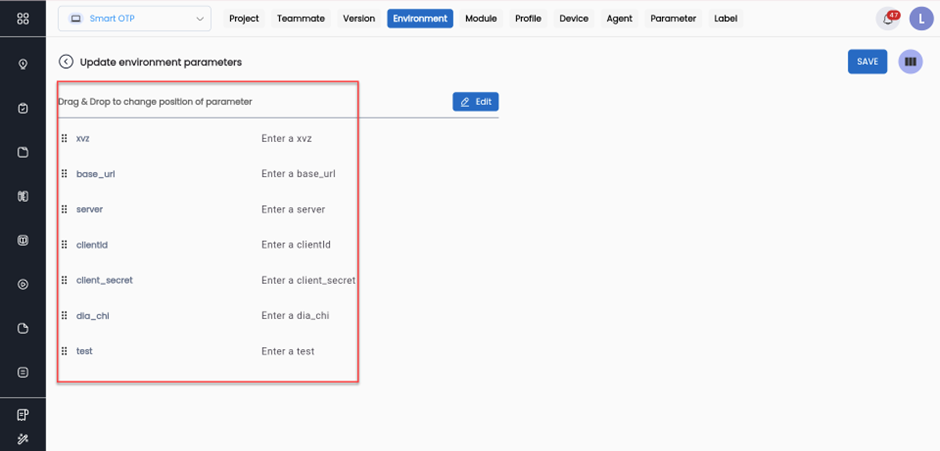The image size is (940, 451).
Task: Open the notifications bell with 47 badge
Action: [x=887, y=19]
